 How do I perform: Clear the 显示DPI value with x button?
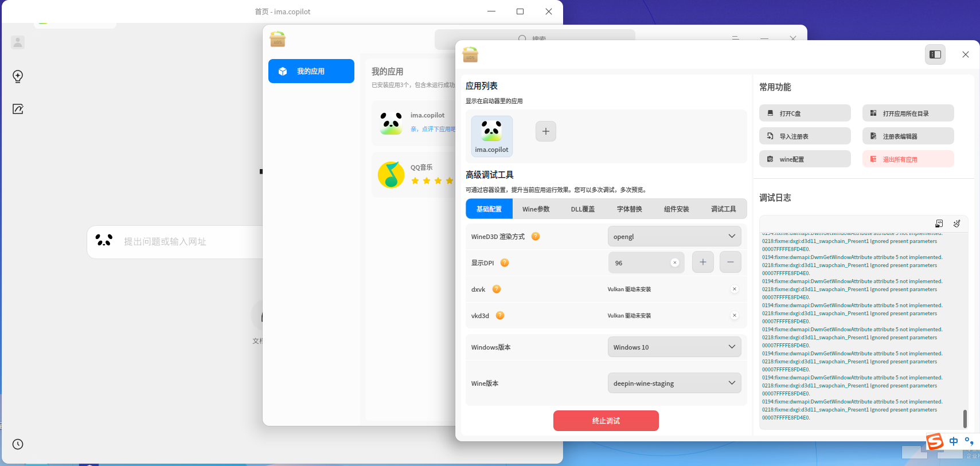pos(675,263)
